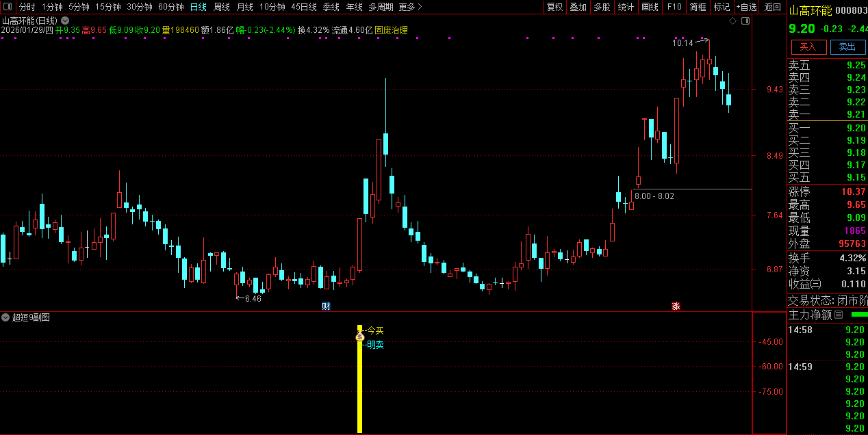Click the 卖二 ask row at 9.22
The width and height of the screenshot is (868, 435).
point(828,102)
